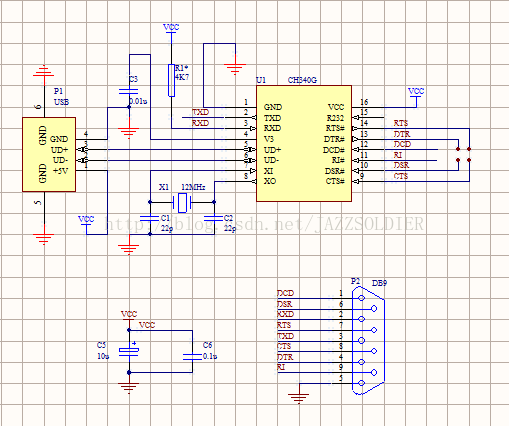
Task: Click the 'USB' label under P1
Action: coord(62,102)
